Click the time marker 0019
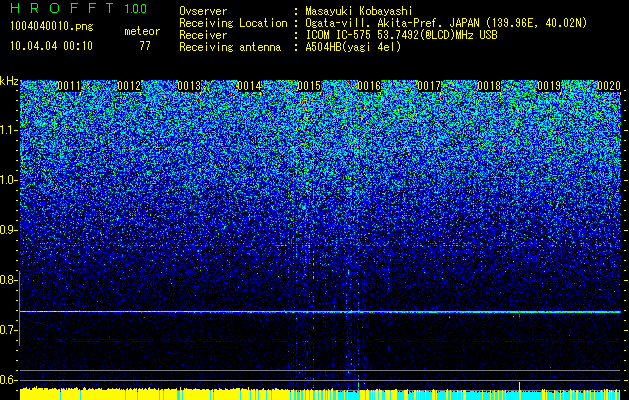The width and height of the screenshot is (629, 400). (x=549, y=86)
